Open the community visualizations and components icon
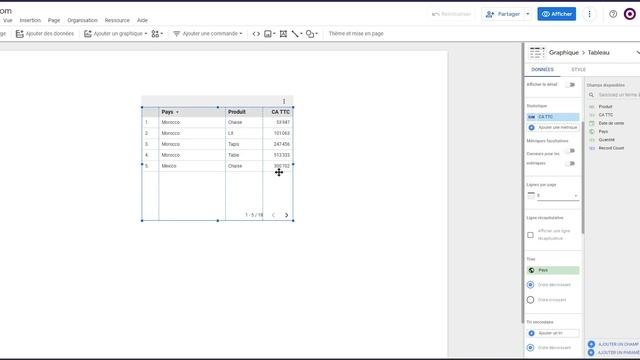This screenshot has width=640, height=360. pyautogui.click(x=157, y=34)
